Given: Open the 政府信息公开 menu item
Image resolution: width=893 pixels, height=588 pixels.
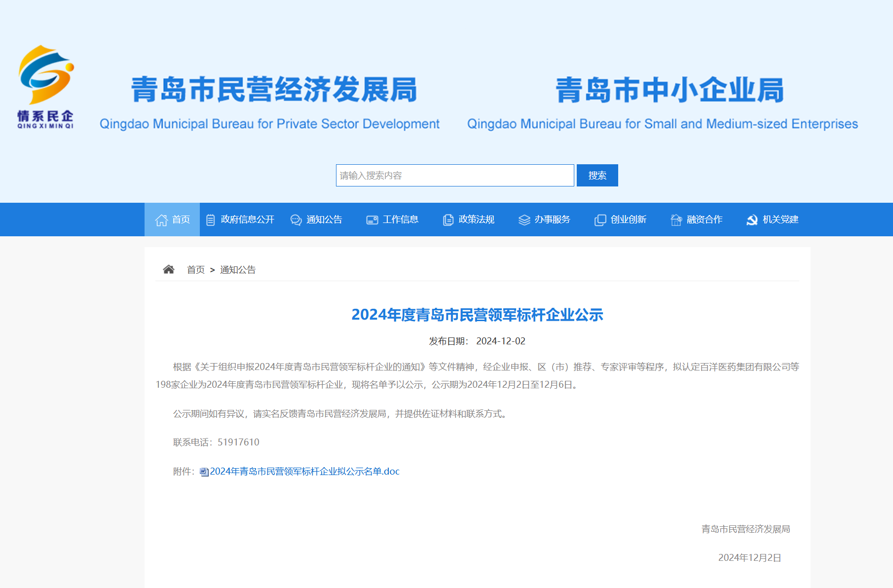Looking at the screenshot, I should [x=247, y=220].
